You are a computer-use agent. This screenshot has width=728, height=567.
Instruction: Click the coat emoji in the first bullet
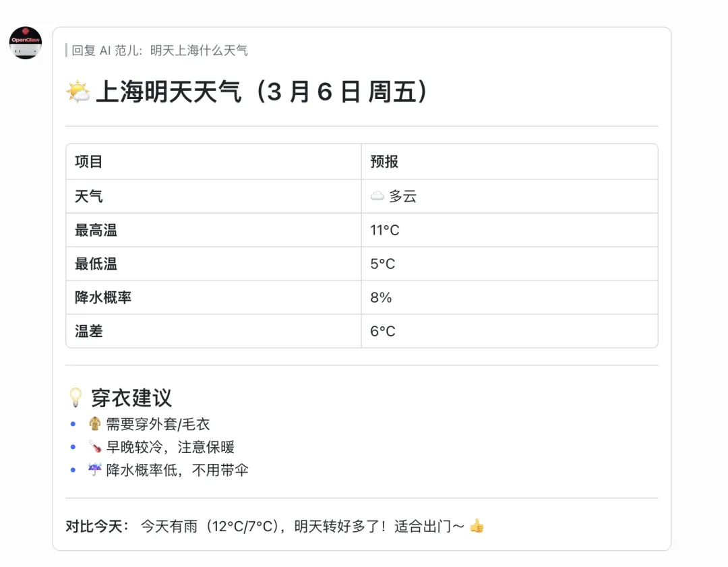94,424
